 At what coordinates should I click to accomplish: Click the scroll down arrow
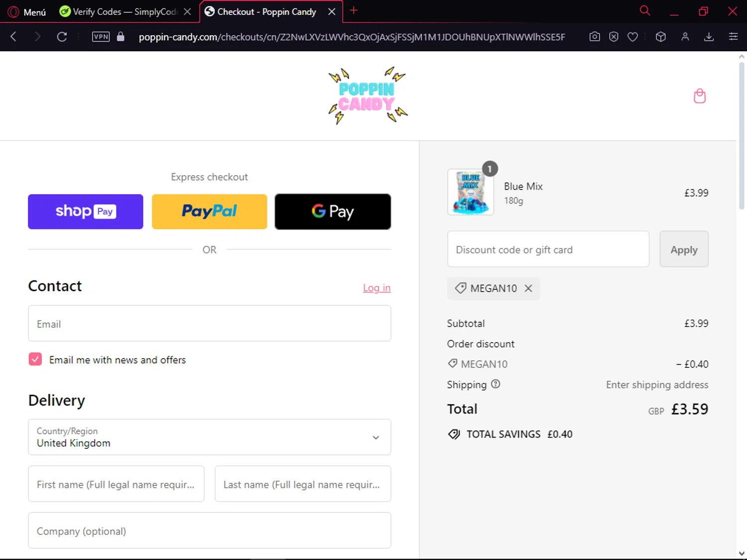pos(742,553)
